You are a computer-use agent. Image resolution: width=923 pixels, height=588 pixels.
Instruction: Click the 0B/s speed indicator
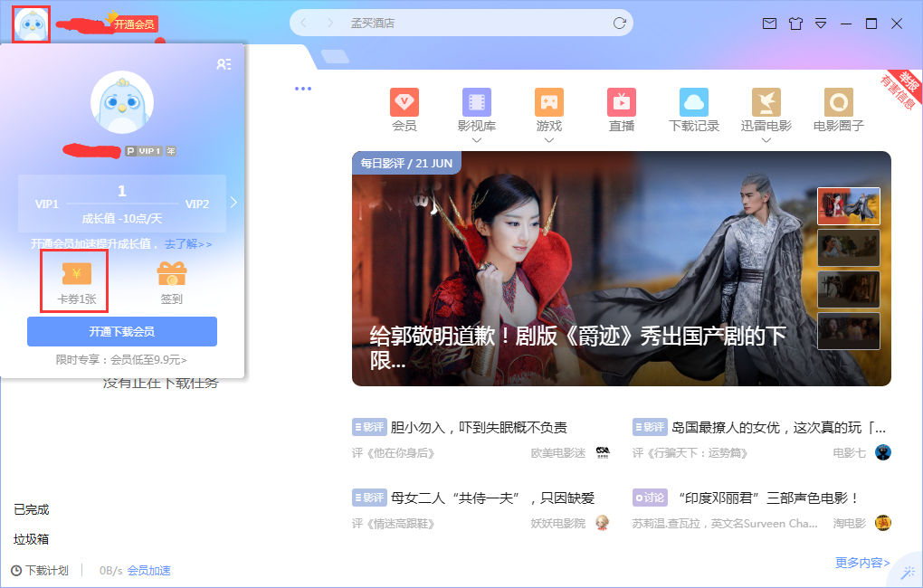[x=110, y=570]
